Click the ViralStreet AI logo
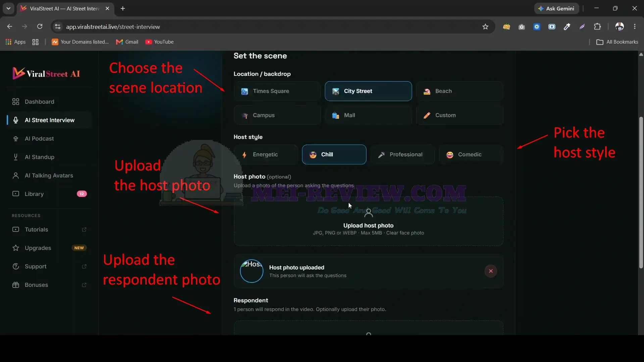This screenshot has width=644, height=362. click(x=46, y=73)
